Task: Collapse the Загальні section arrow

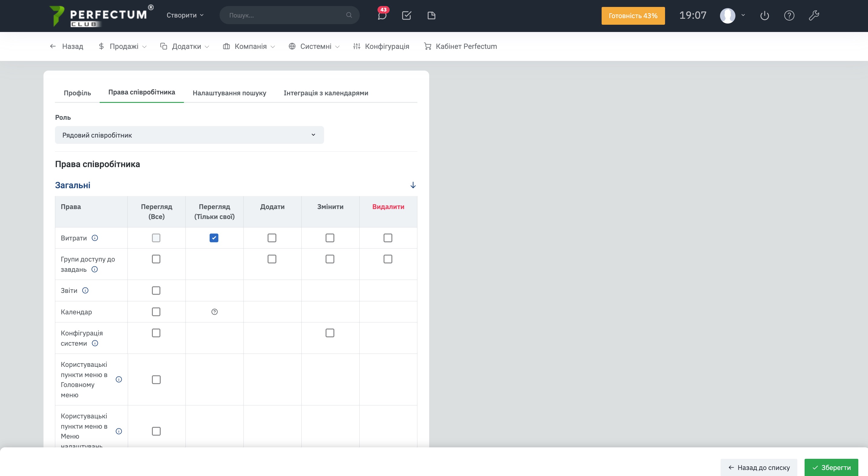Action: [x=413, y=185]
